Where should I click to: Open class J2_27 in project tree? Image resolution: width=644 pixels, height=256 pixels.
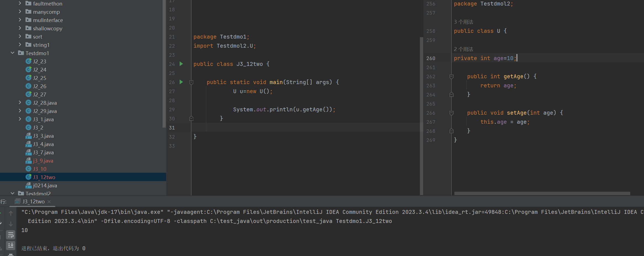point(39,95)
